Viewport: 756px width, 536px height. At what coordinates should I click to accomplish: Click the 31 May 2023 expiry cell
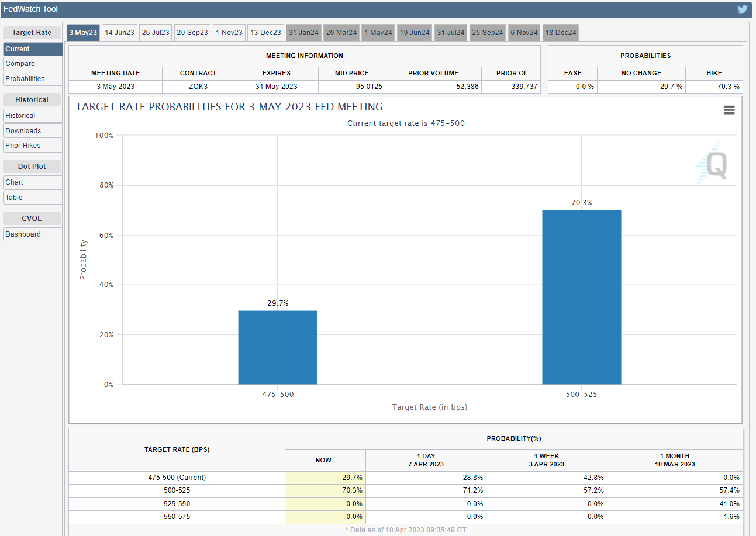click(x=276, y=87)
